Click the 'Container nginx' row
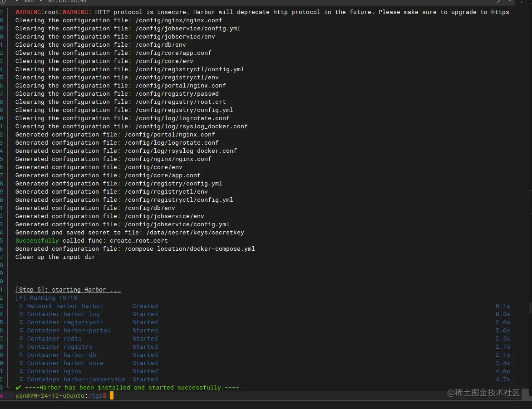Image resolution: width=532 pixels, height=409 pixels. 264,371
